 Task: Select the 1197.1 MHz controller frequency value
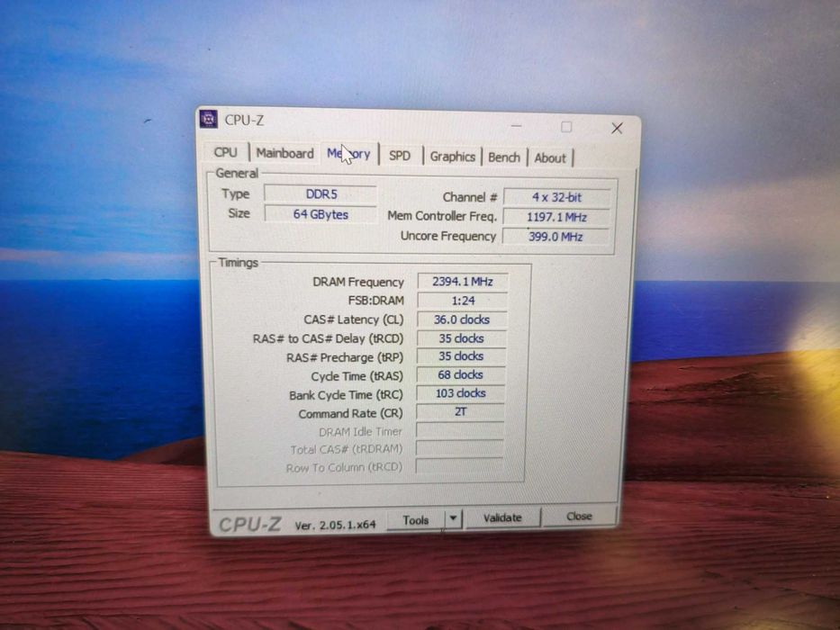[556, 217]
